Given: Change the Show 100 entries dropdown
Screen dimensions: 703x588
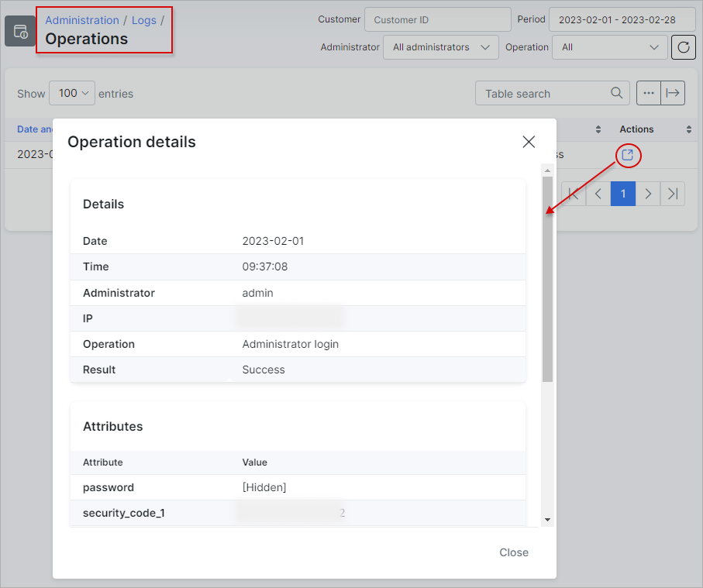Looking at the screenshot, I should (72, 93).
